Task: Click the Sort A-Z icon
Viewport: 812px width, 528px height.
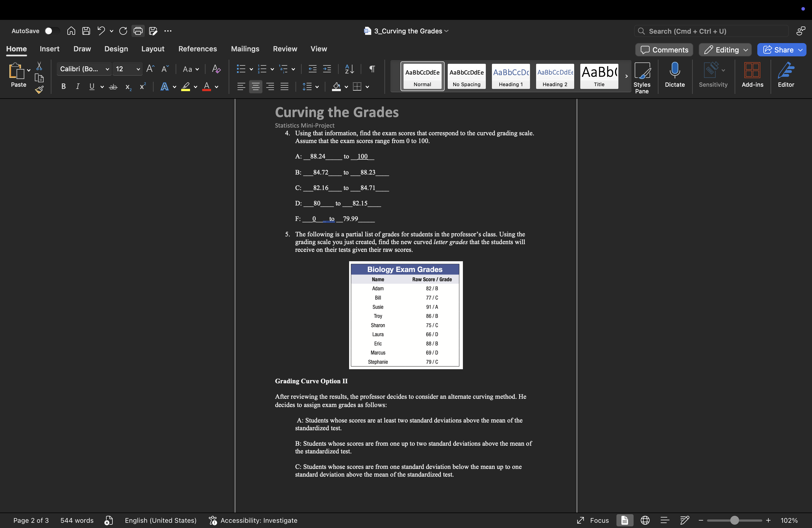Action: 349,69
